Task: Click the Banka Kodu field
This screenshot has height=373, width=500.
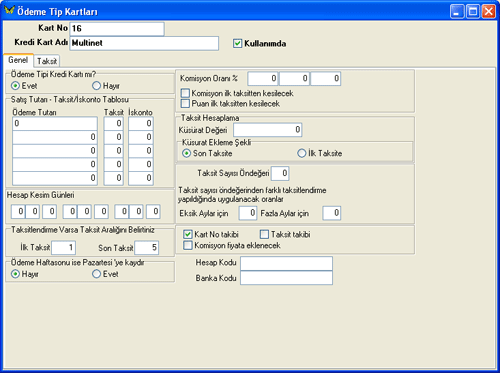Action: click(x=286, y=278)
